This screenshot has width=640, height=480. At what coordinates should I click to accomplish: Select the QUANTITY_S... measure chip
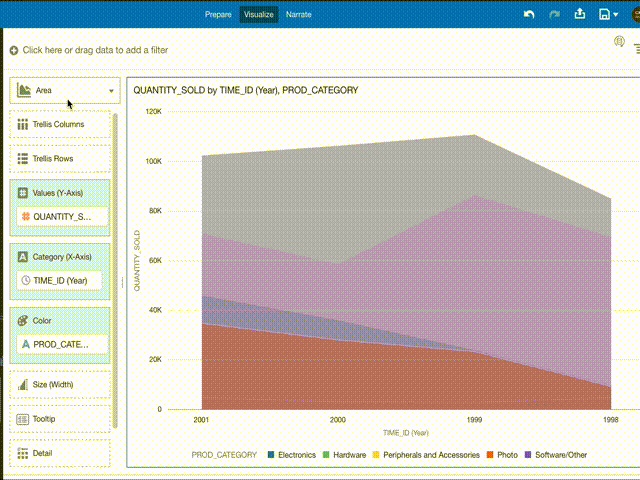pyautogui.click(x=62, y=217)
